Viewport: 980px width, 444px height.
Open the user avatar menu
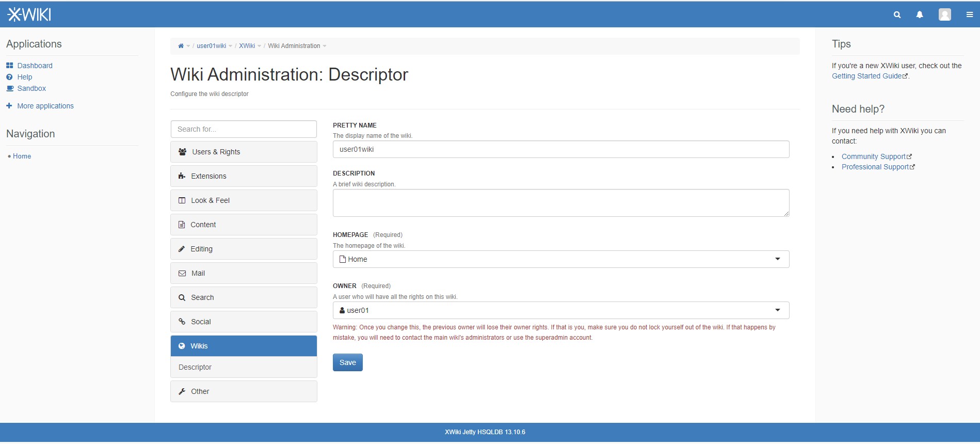click(x=945, y=14)
